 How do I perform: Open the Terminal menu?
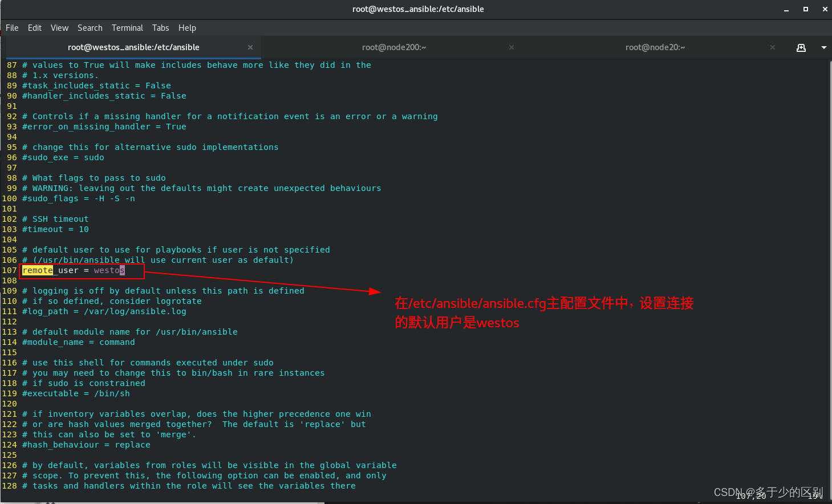[x=127, y=28]
